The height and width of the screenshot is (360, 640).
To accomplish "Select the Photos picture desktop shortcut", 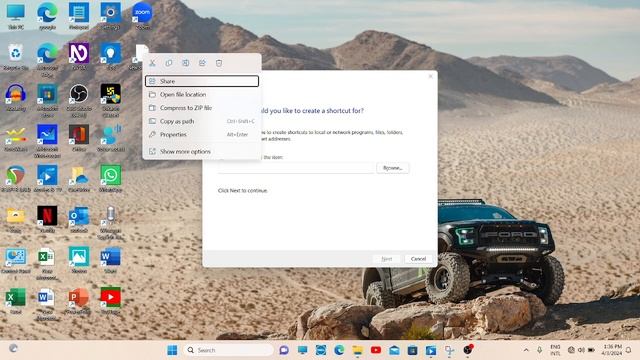I will [x=79, y=260].
